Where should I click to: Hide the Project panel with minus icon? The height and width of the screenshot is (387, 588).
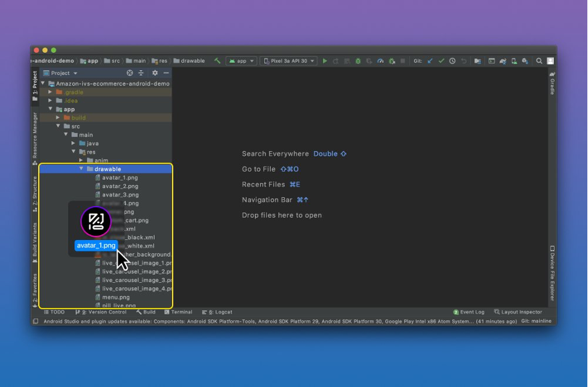point(167,73)
